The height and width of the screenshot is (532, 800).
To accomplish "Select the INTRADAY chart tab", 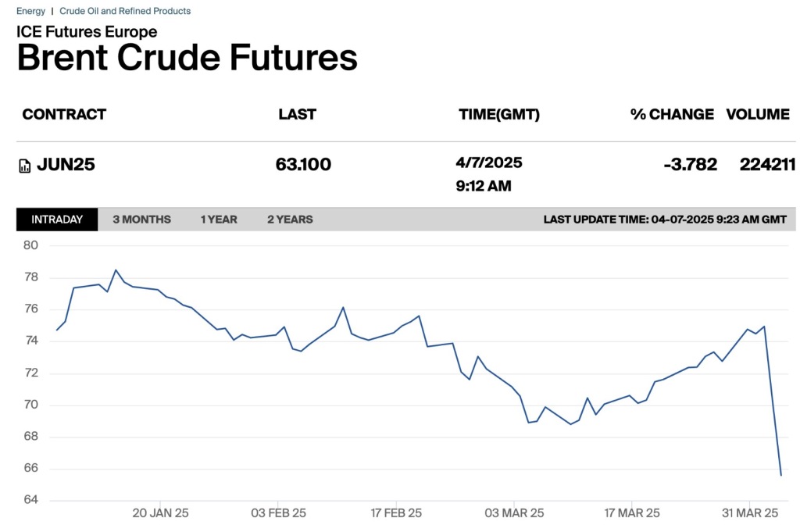I will coord(57,220).
